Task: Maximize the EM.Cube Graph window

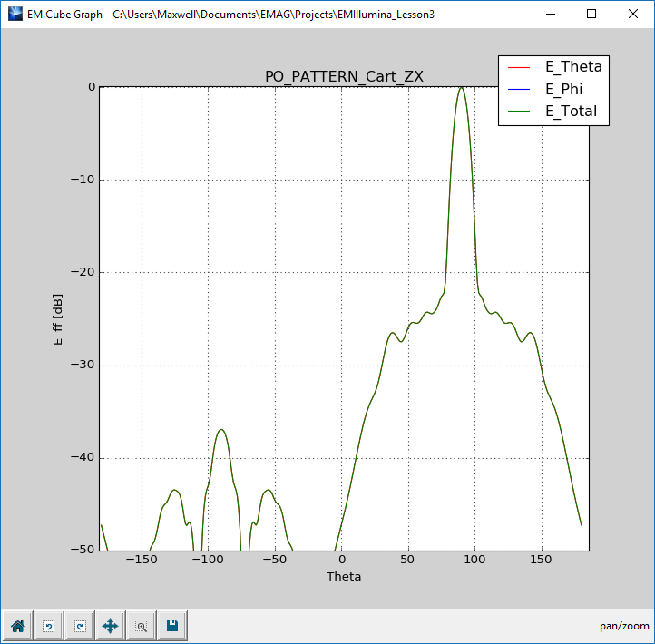Action: (x=591, y=14)
